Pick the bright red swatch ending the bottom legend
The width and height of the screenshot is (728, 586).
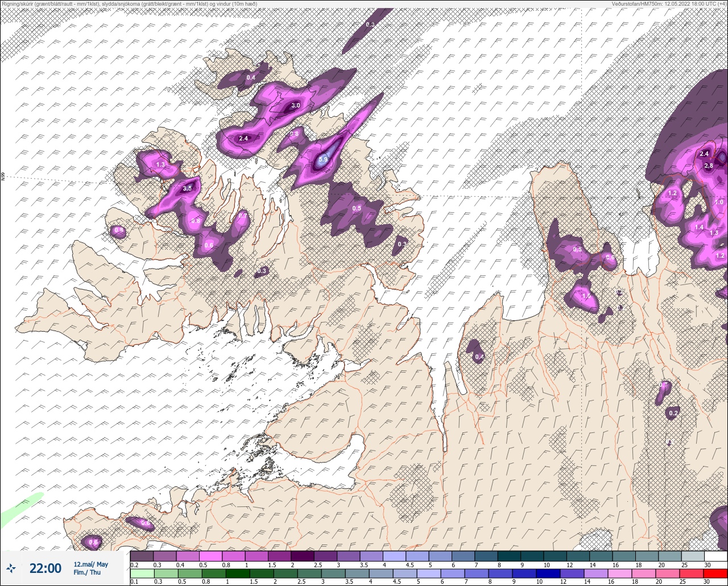[x=715, y=573]
